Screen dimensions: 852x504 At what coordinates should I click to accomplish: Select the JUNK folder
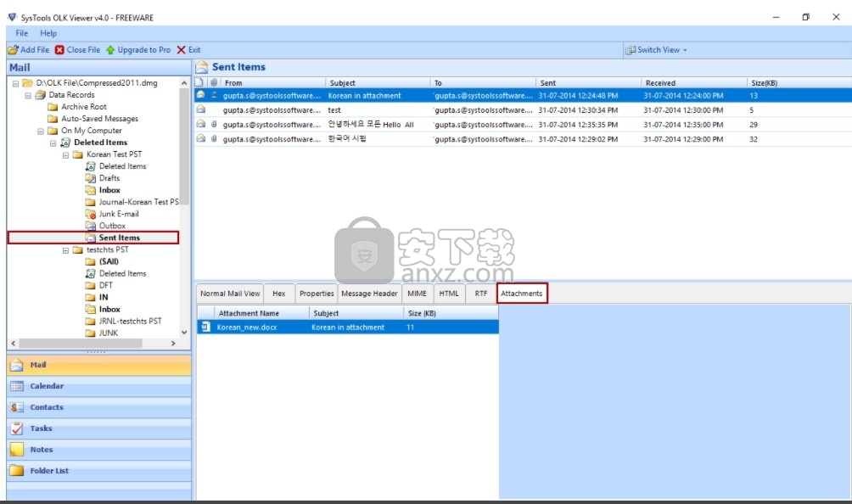click(108, 333)
